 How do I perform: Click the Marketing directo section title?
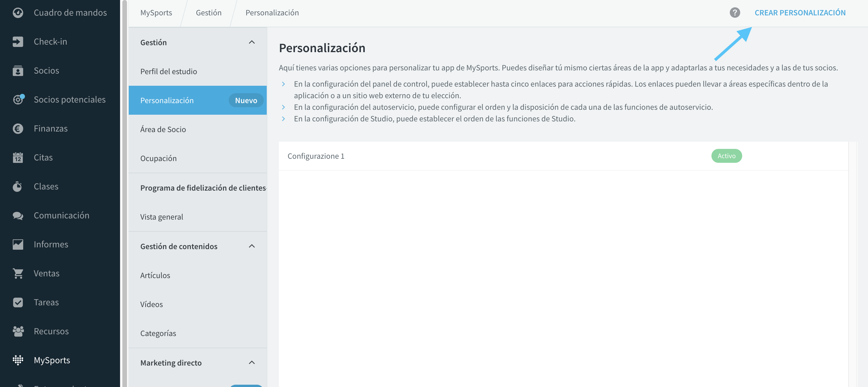point(171,362)
